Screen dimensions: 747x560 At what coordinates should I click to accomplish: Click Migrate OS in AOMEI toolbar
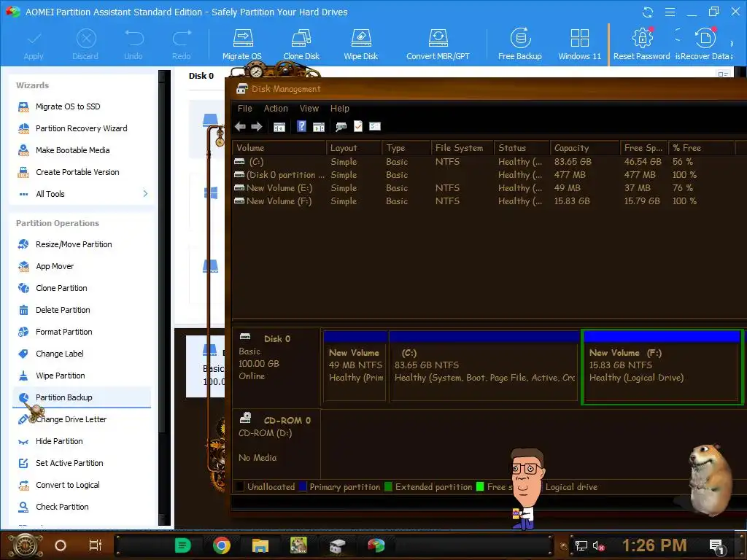[242, 44]
